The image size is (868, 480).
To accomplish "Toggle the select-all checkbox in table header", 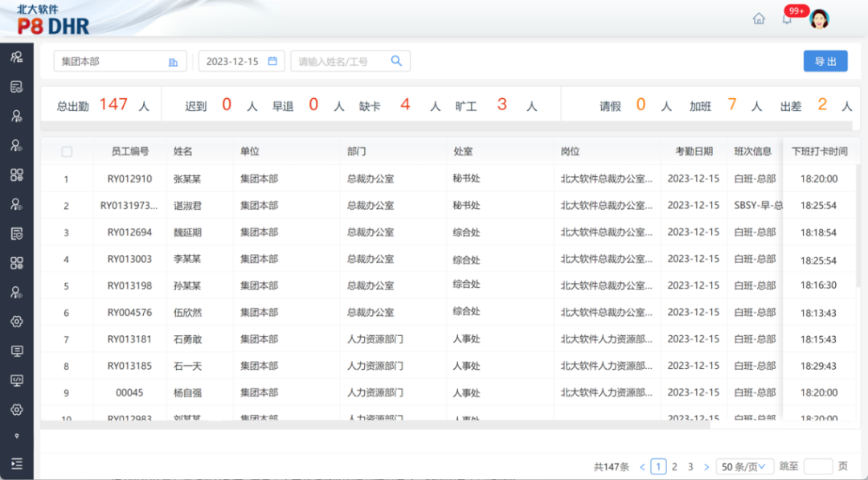I will tap(67, 151).
